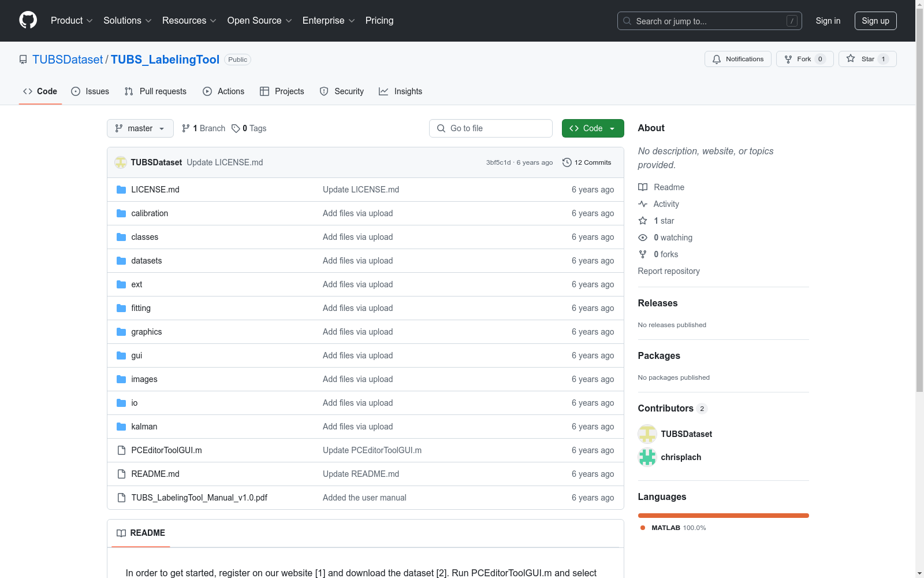Viewport: 924px width, 578px height.
Task: Open the Issues tab
Action: coord(90,91)
